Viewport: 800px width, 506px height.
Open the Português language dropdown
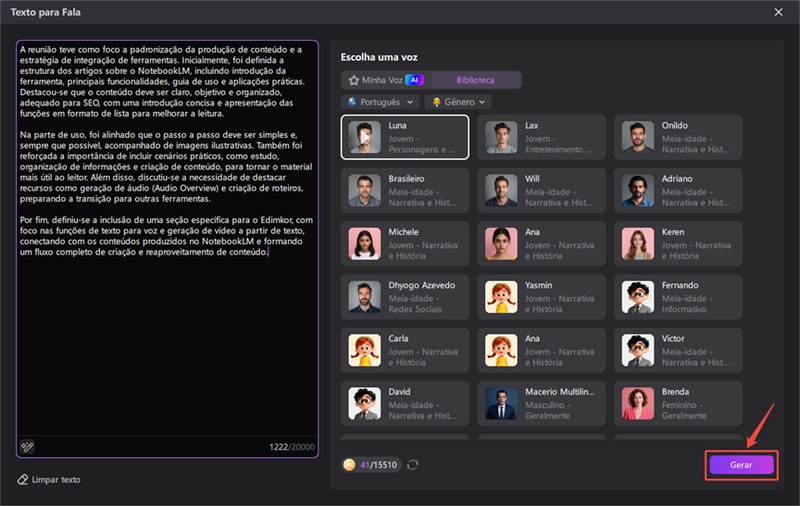point(380,102)
